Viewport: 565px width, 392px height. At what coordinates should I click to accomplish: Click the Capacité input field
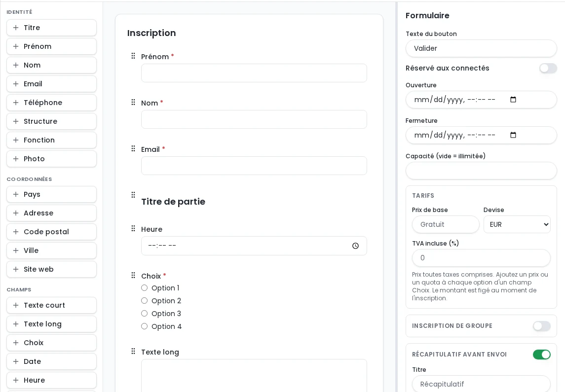481,171
